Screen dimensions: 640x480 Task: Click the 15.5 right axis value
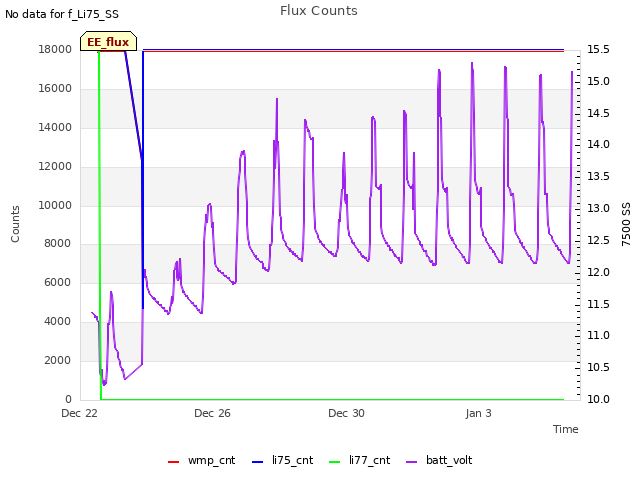(598, 49)
